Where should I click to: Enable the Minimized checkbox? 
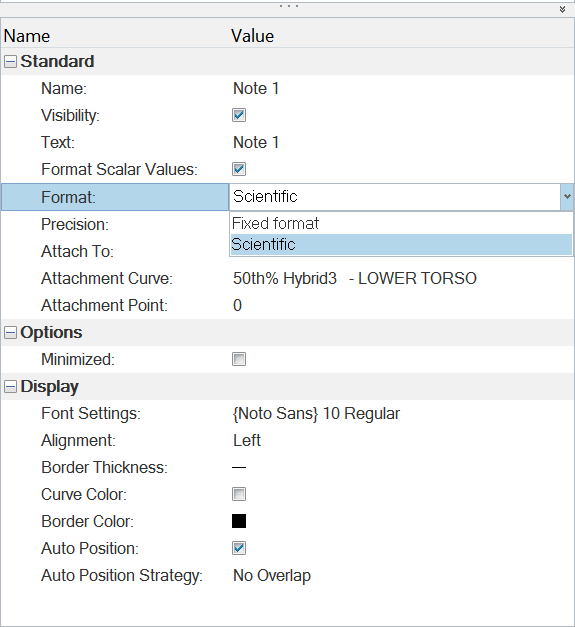pyautogui.click(x=239, y=359)
